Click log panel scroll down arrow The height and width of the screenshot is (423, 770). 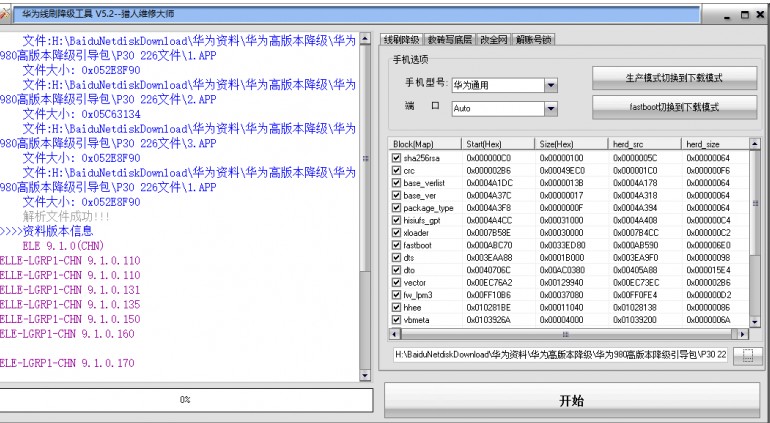tap(365, 376)
